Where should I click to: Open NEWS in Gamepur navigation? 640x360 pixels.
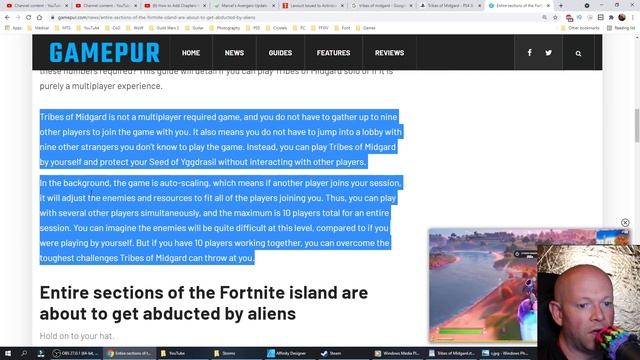(234, 53)
